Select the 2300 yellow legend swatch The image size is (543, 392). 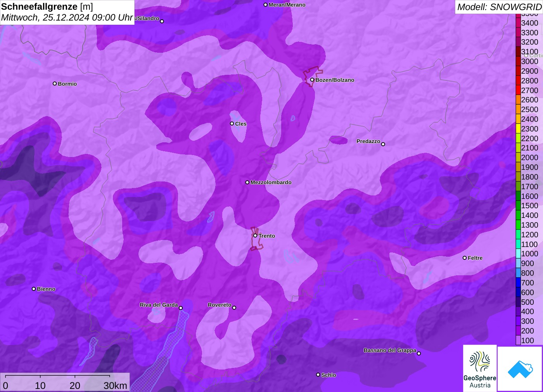(518, 129)
